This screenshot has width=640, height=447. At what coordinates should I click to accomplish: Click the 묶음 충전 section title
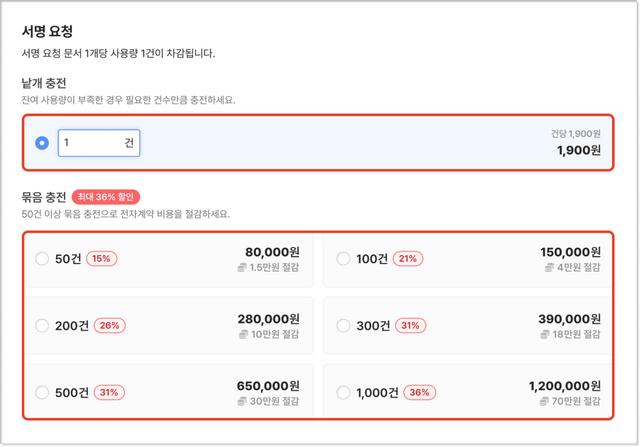[x=44, y=197]
